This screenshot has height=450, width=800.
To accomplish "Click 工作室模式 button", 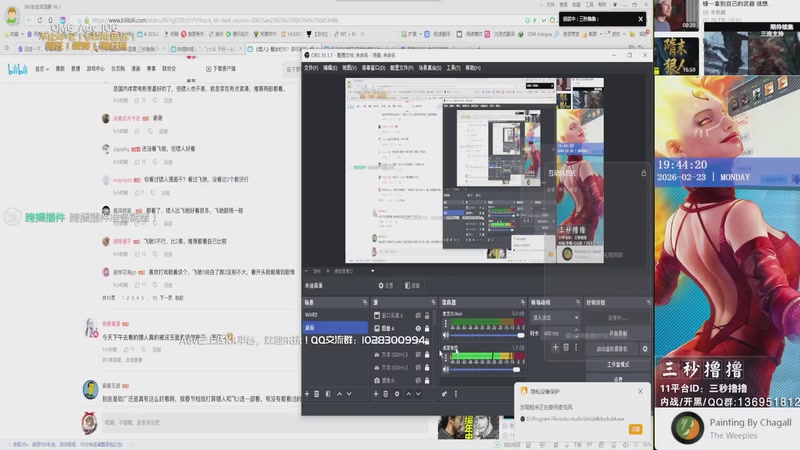I will (x=618, y=365).
